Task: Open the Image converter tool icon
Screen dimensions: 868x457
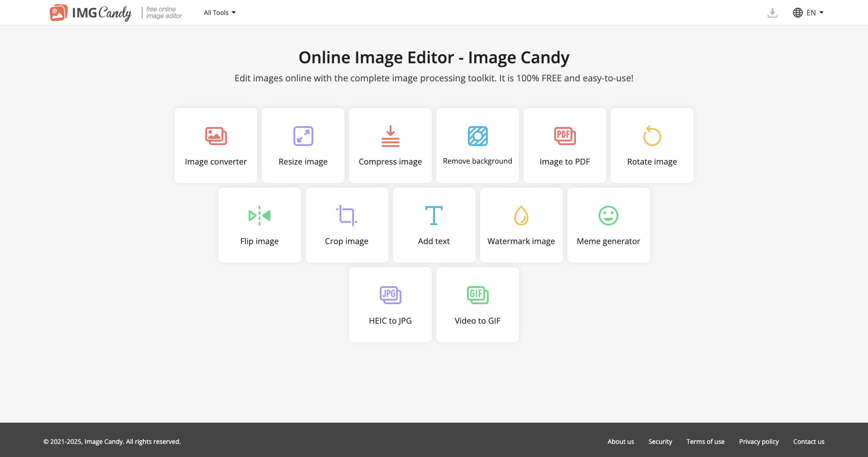Action: click(216, 136)
